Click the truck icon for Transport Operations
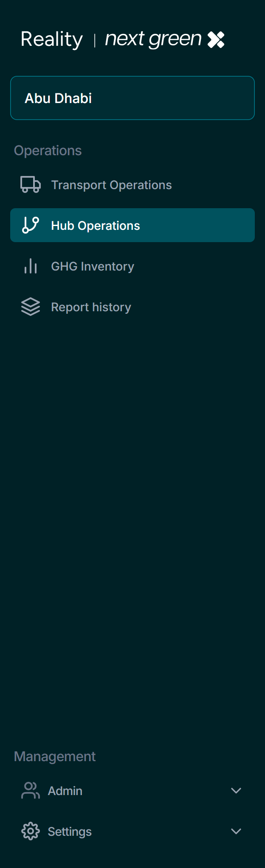The image size is (265, 868). click(x=31, y=185)
